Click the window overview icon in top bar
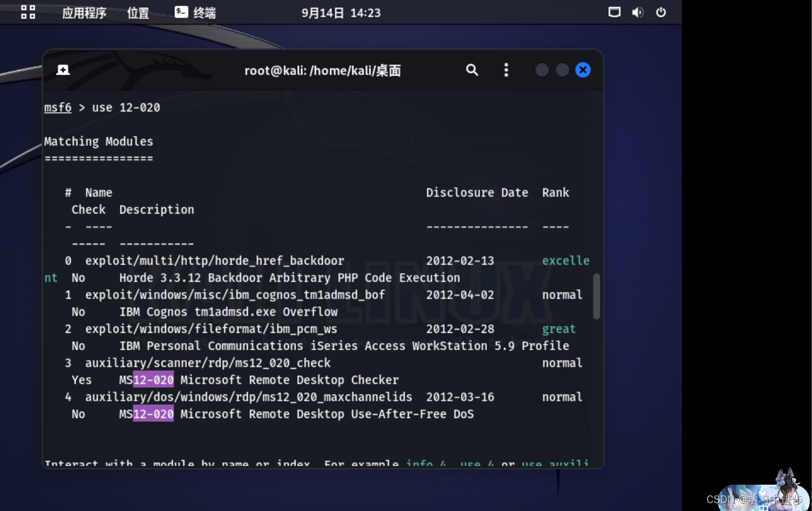Image resolution: width=812 pixels, height=511 pixels. tap(615, 12)
